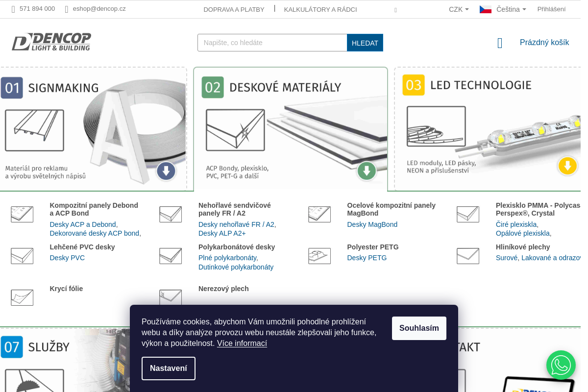Viewport: 588px width, 392px height.
Task: Open the Prázdný košík cart link
Action: point(544,43)
